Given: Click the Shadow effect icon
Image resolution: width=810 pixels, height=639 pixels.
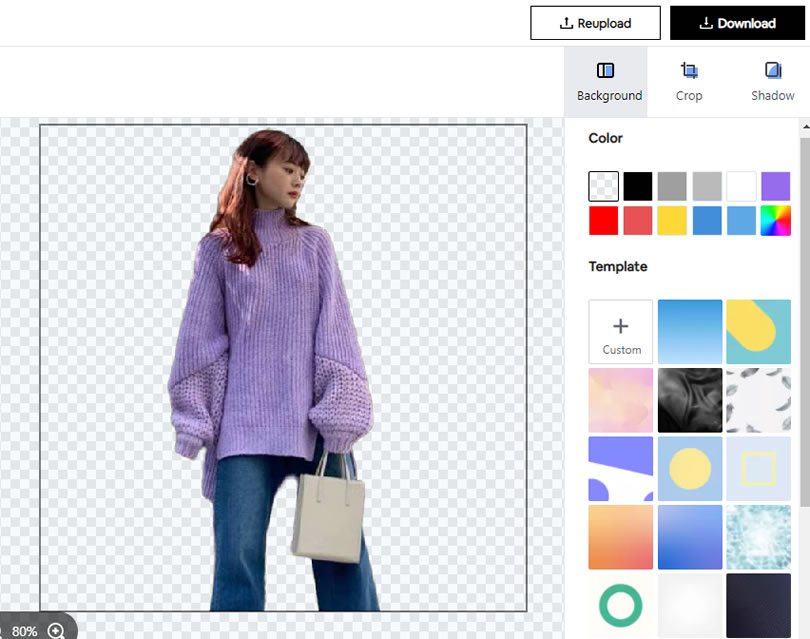Looking at the screenshot, I should click(773, 70).
